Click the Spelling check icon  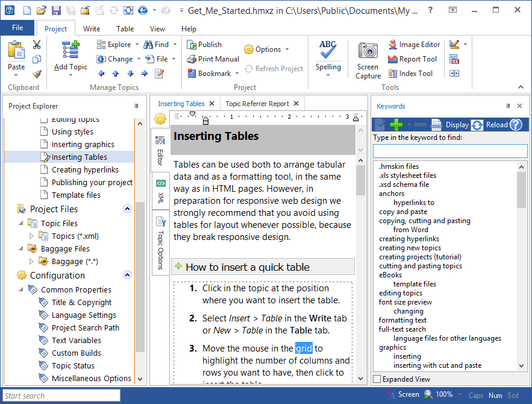328,50
